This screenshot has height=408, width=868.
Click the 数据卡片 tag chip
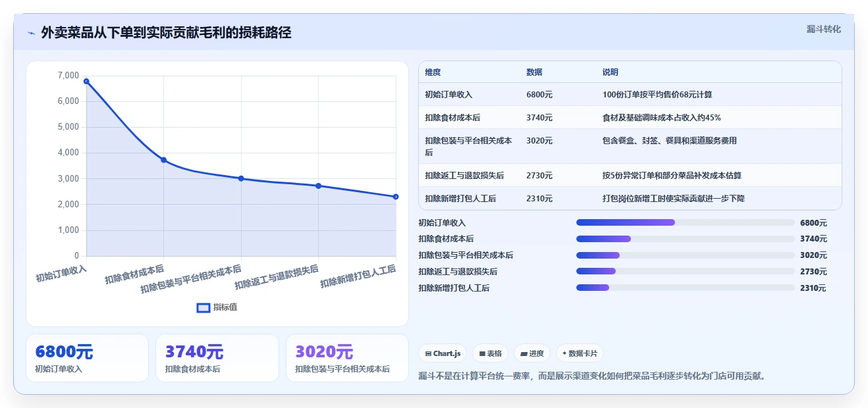[580, 353]
